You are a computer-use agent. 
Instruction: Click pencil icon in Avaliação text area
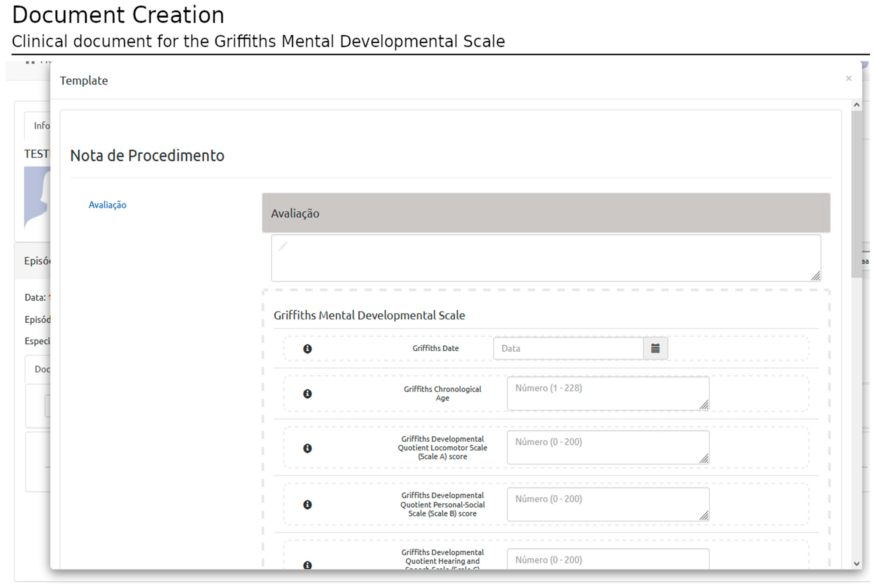[283, 246]
